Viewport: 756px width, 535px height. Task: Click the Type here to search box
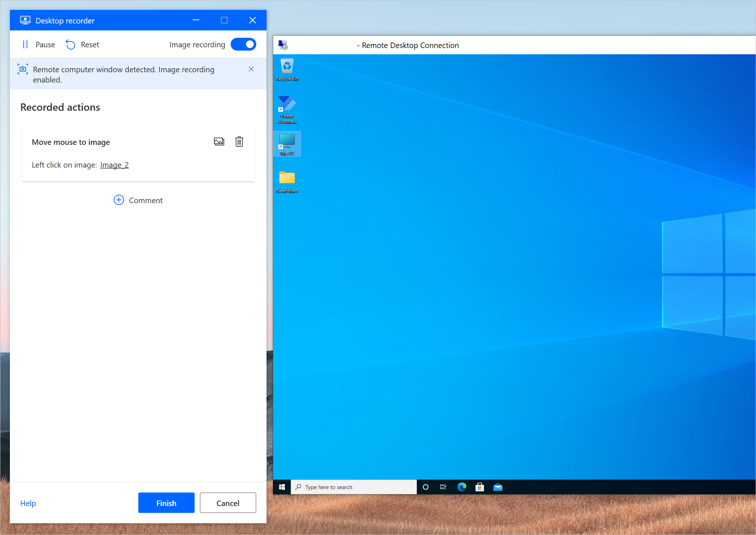click(354, 487)
